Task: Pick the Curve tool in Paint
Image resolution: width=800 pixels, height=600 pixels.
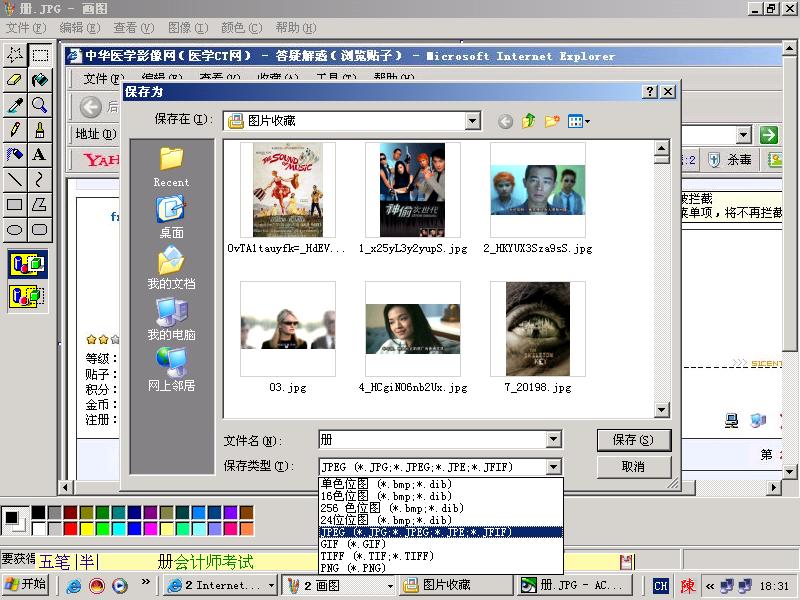Action: tap(40, 179)
